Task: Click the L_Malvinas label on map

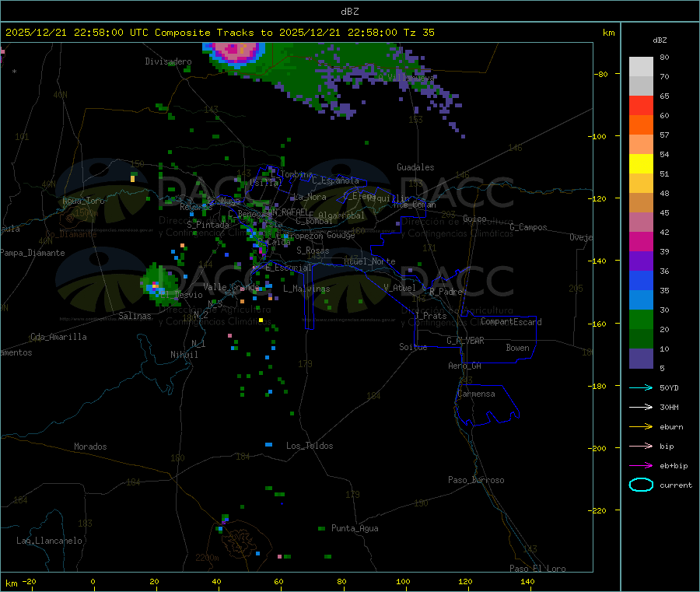Action: click(306, 289)
